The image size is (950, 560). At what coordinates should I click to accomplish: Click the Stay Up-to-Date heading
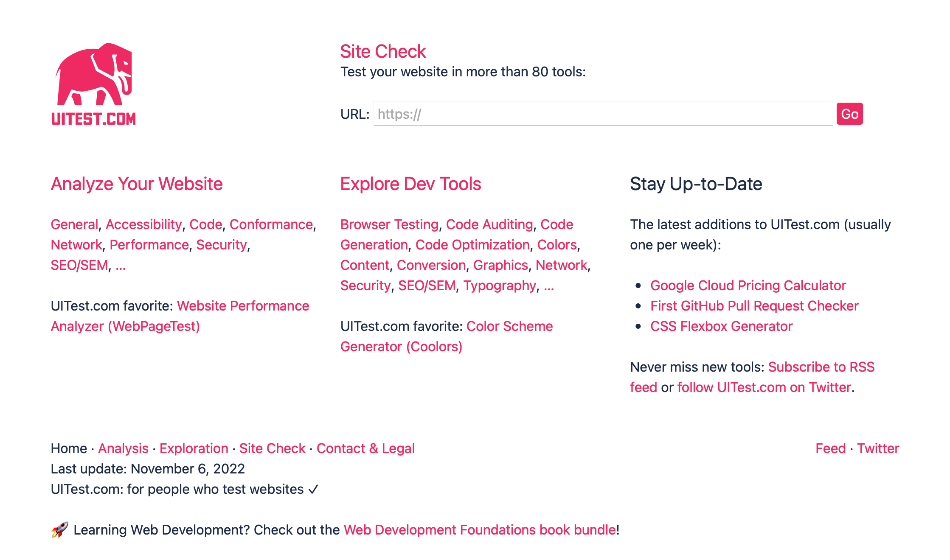coord(696,184)
